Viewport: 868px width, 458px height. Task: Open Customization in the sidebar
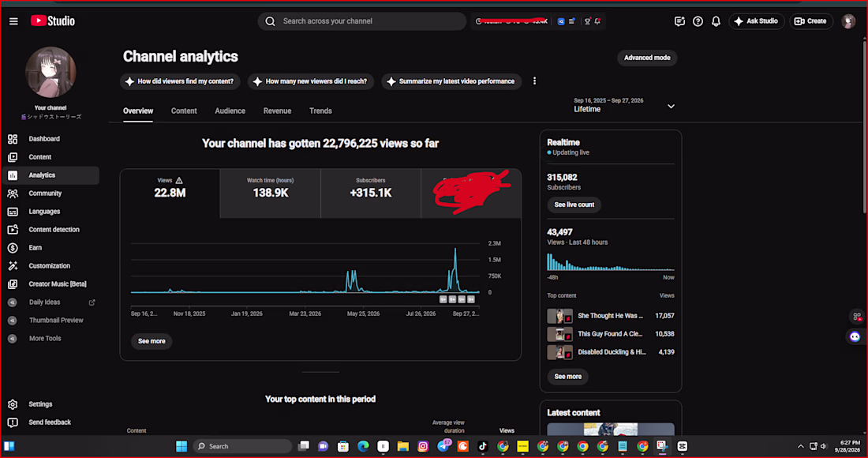click(x=51, y=266)
